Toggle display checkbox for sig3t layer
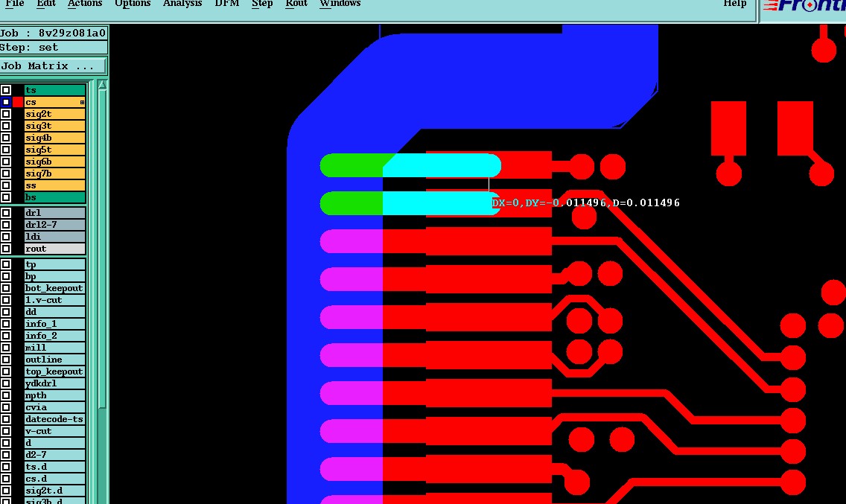The width and height of the screenshot is (846, 504). click(6, 126)
